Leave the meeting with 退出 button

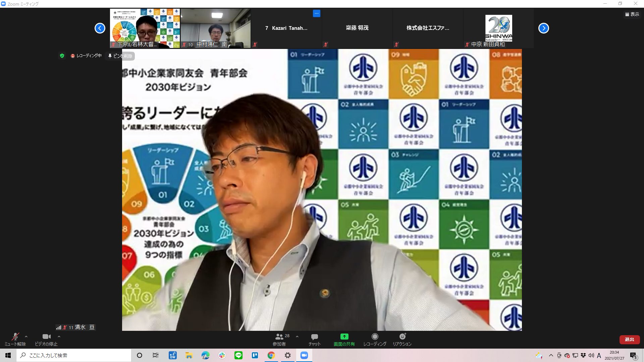(x=629, y=340)
